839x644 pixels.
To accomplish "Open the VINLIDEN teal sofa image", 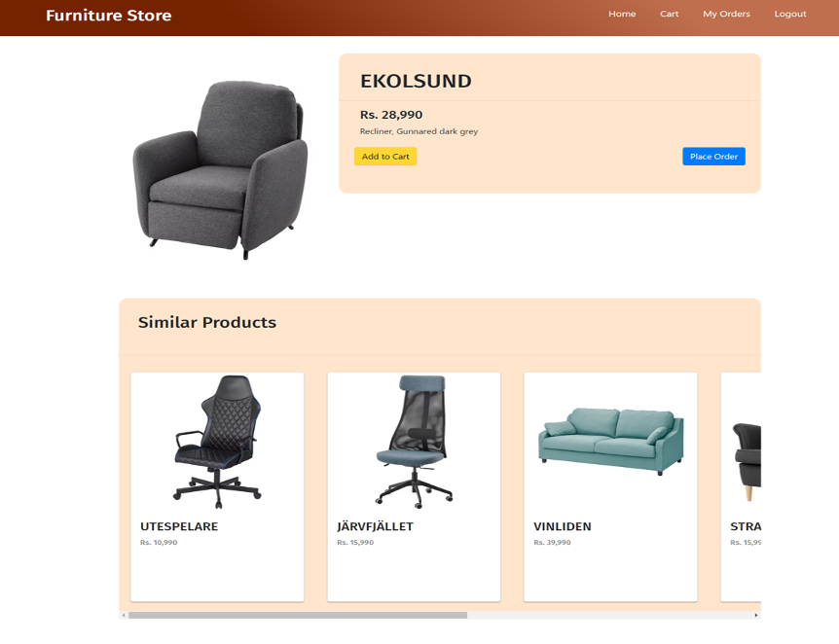I will pyautogui.click(x=610, y=442).
